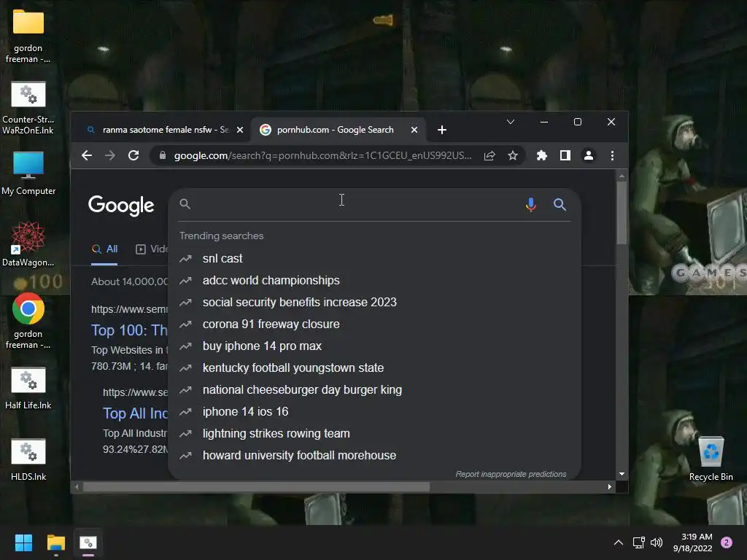
Task: Select the My Computer desktop icon
Action: click(28, 174)
